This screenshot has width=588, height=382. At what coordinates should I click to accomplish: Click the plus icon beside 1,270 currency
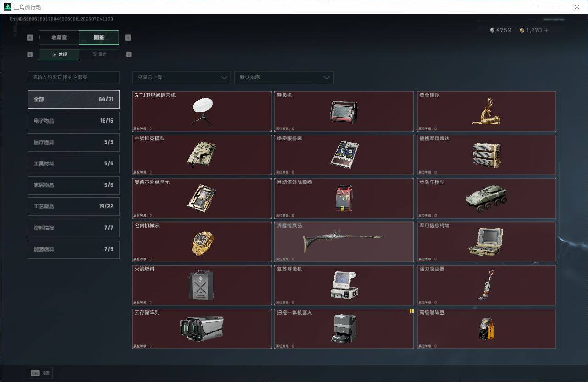pos(546,30)
